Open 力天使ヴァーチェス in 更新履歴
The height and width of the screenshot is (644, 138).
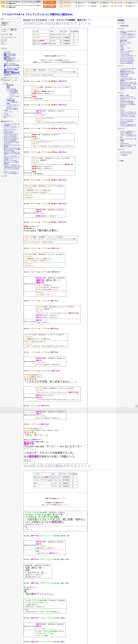click(125, 70)
